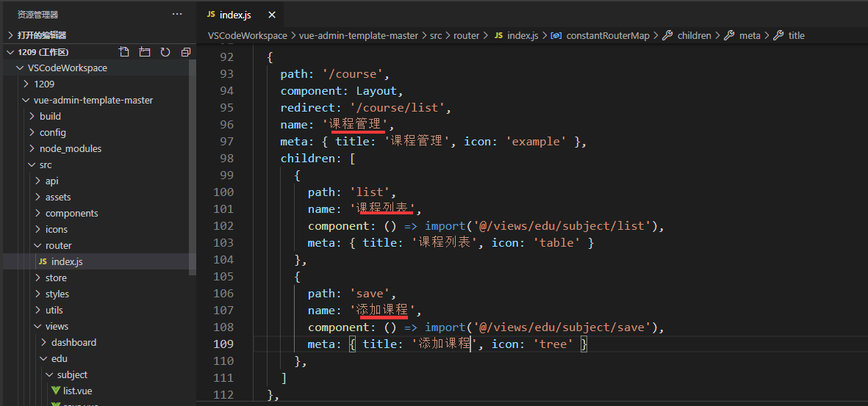Click wrench icon before children breadcrumb
Screen dimensions: 868x406
[x=667, y=35]
